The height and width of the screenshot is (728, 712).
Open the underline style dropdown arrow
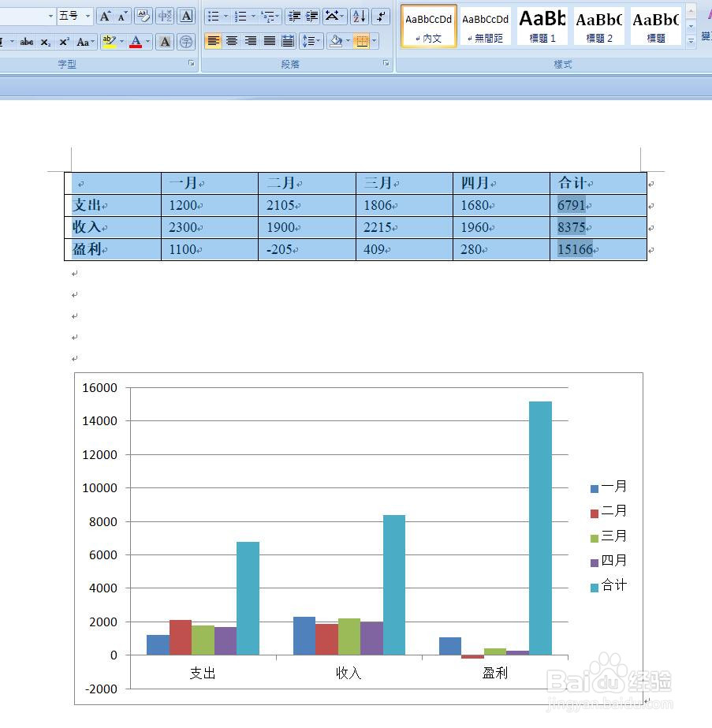click(x=12, y=43)
